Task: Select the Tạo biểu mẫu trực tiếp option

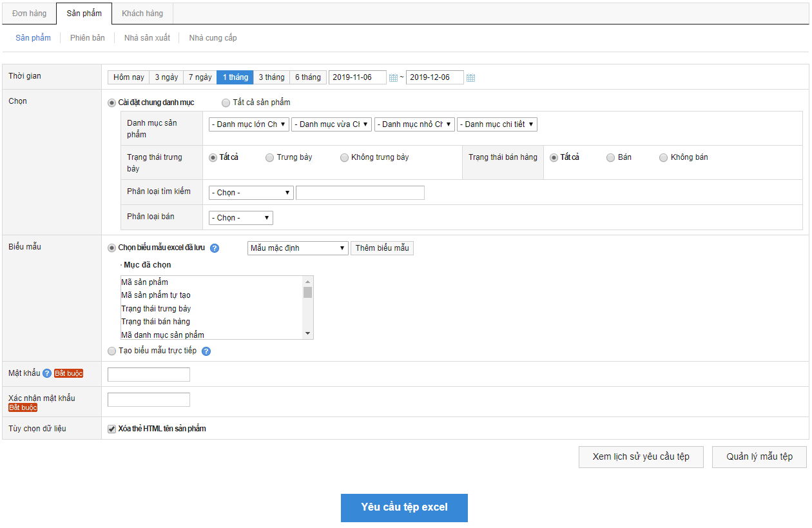Action: point(112,351)
